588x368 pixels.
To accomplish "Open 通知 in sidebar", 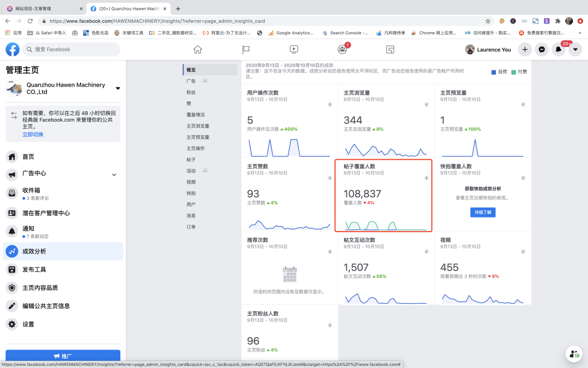I will (x=63, y=231).
